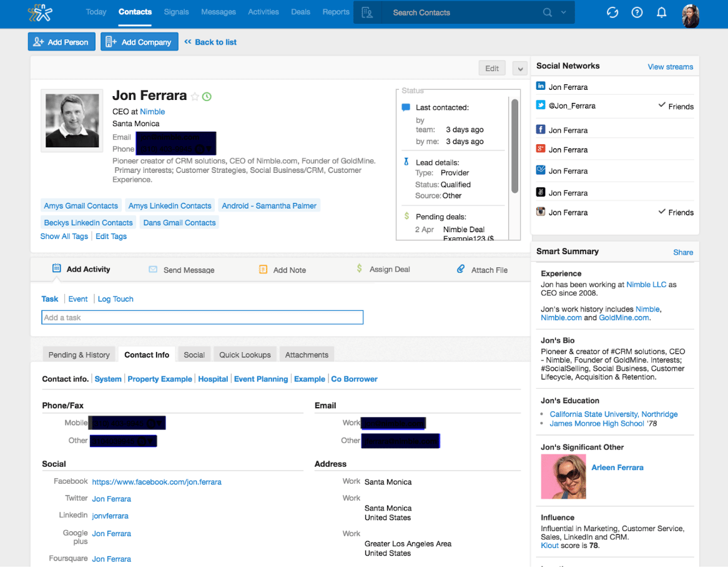Screen dimensions: 728x568
Task: Click the advanced search icon beside search box
Action: [367, 12]
